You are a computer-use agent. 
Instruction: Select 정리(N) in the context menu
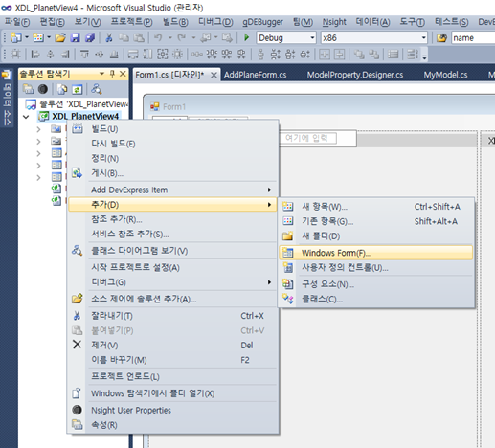[x=172, y=158]
